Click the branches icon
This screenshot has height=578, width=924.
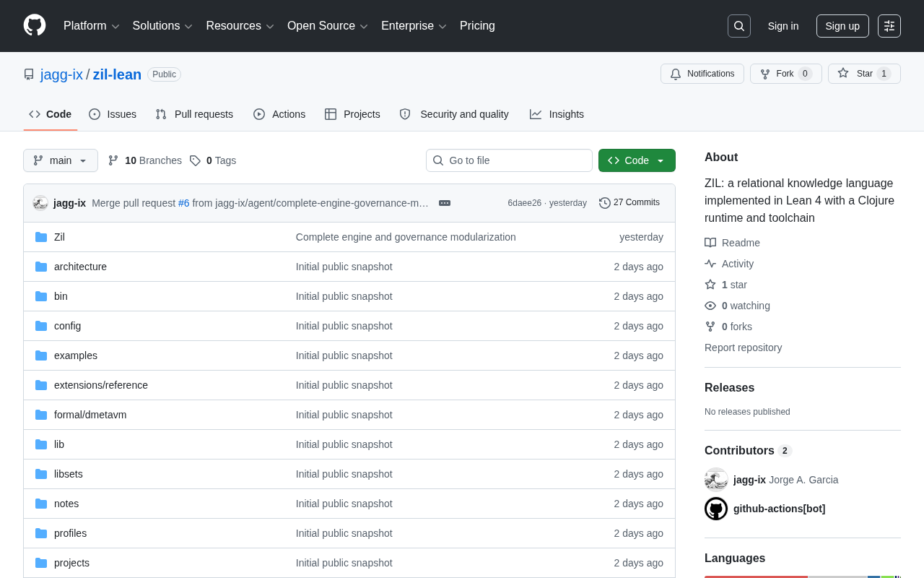pyautogui.click(x=113, y=160)
